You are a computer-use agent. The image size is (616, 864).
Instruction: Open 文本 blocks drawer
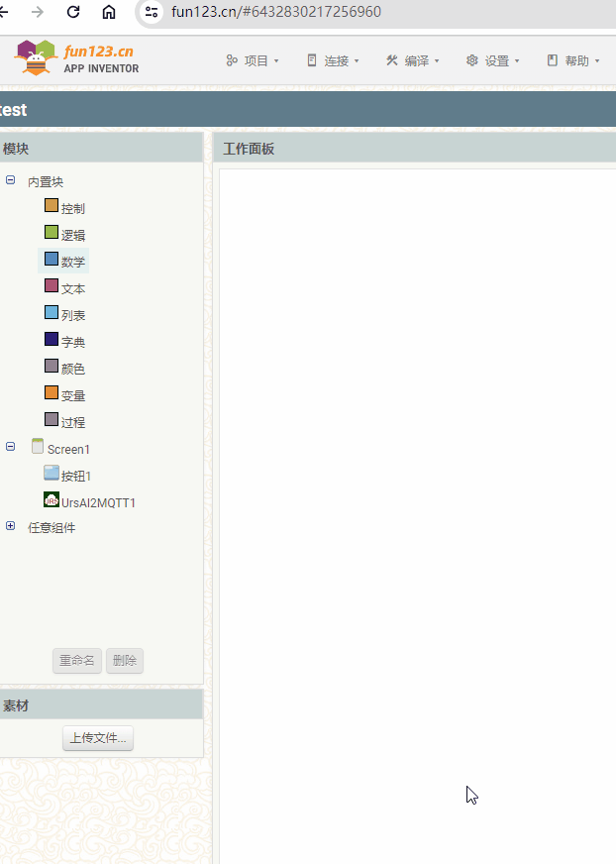pyautogui.click(x=72, y=288)
